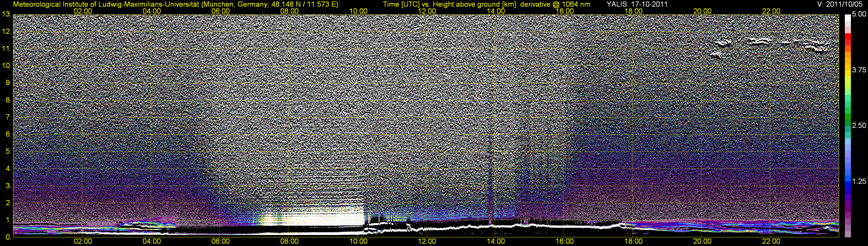Click the 5. km height axis label
868x246 pixels.
pyautogui.click(x=8, y=151)
